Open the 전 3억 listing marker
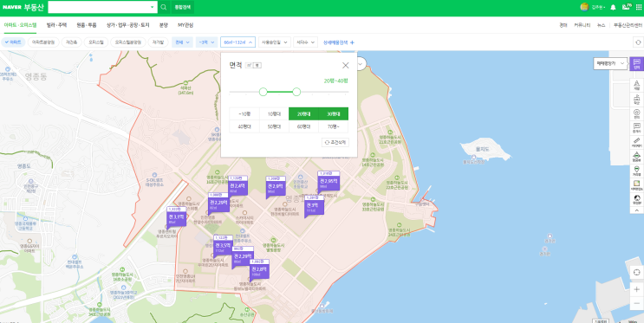This screenshot has height=323, width=644. 314,205
